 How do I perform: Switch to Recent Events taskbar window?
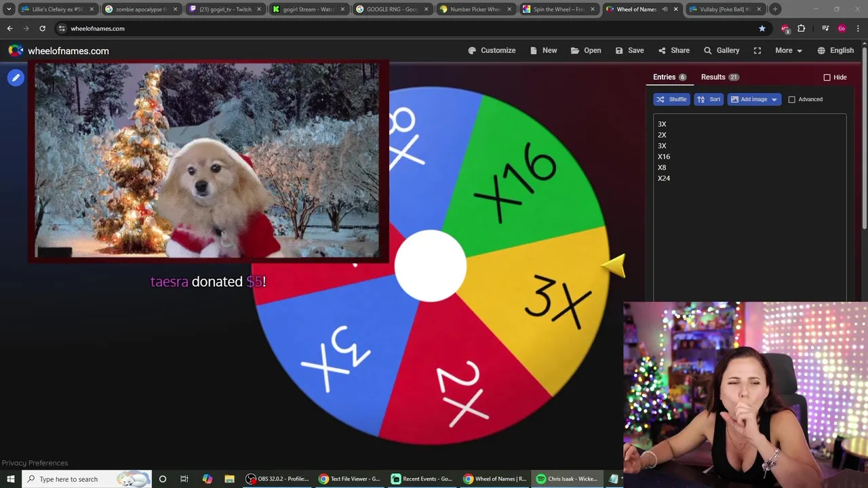[x=422, y=479]
